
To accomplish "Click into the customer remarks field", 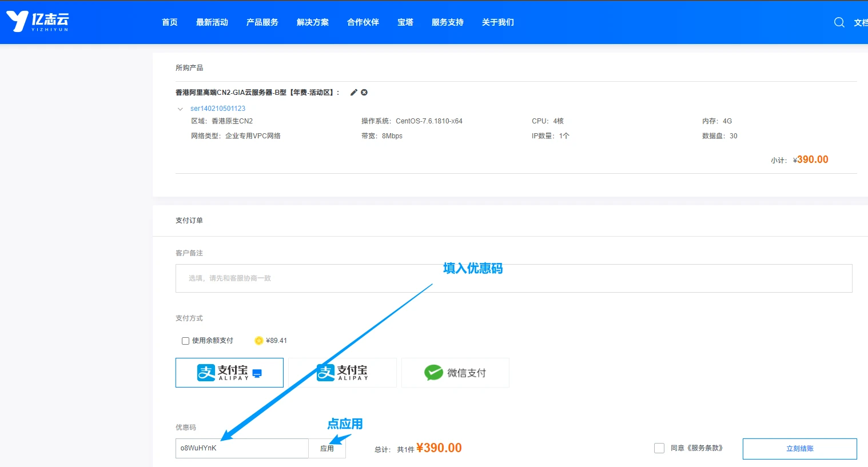I will pos(513,278).
